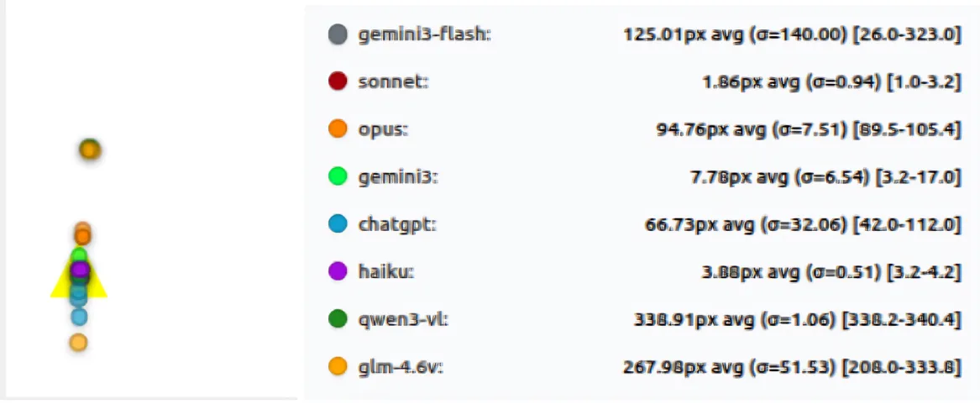Click the isolated topmost dot in the plot
The height and width of the screenshot is (404, 980).
[90, 150]
